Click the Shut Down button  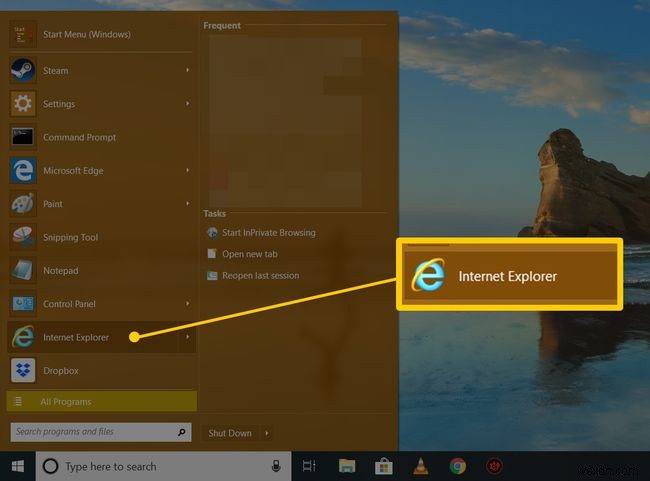(230, 433)
